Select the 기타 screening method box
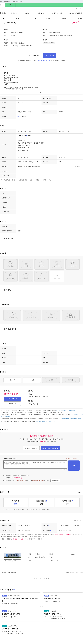The width and height of the screenshot is (83, 644). pyautogui.click(x=70, y=380)
